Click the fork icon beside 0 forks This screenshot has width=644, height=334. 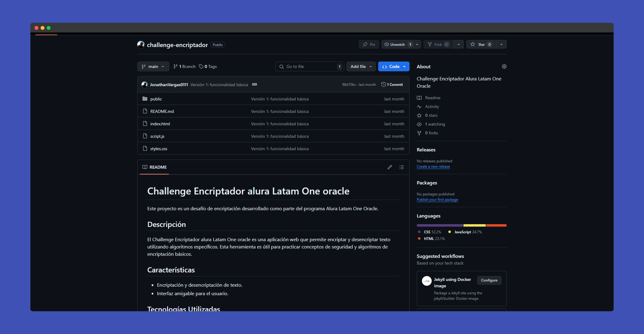(419, 133)
